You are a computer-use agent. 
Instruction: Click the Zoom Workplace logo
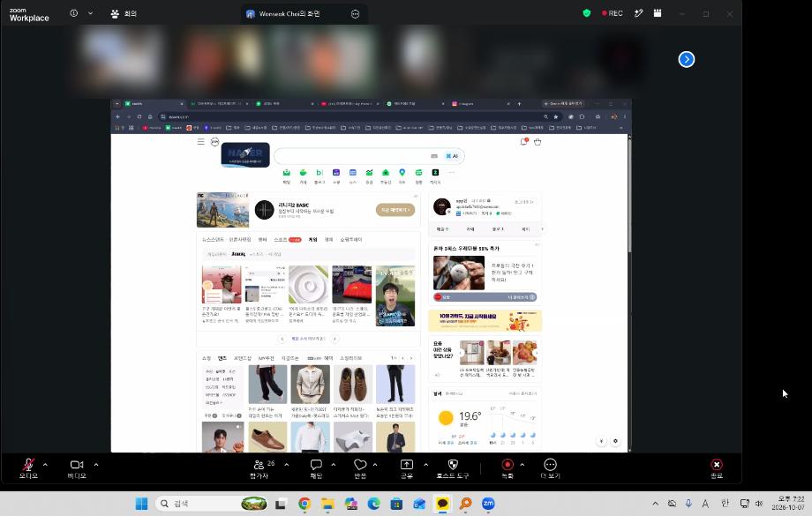(29, 14)
